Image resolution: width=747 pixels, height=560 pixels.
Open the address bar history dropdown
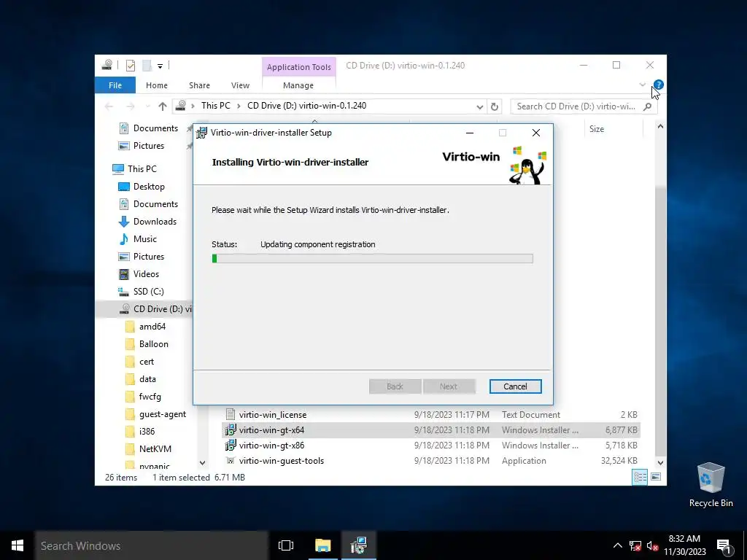point(480,106)
